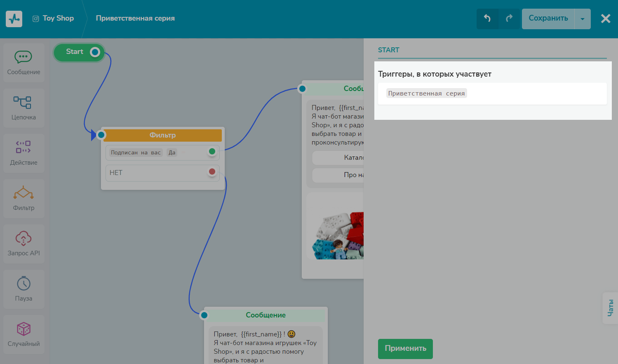
Task: Click the lower message greeting text
Action: click(x=265, y=347)
